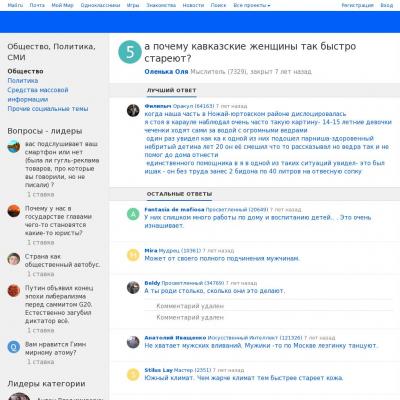Open question Гимн мирному атому
Screen dimensions: 400x400
pos(55,348)
